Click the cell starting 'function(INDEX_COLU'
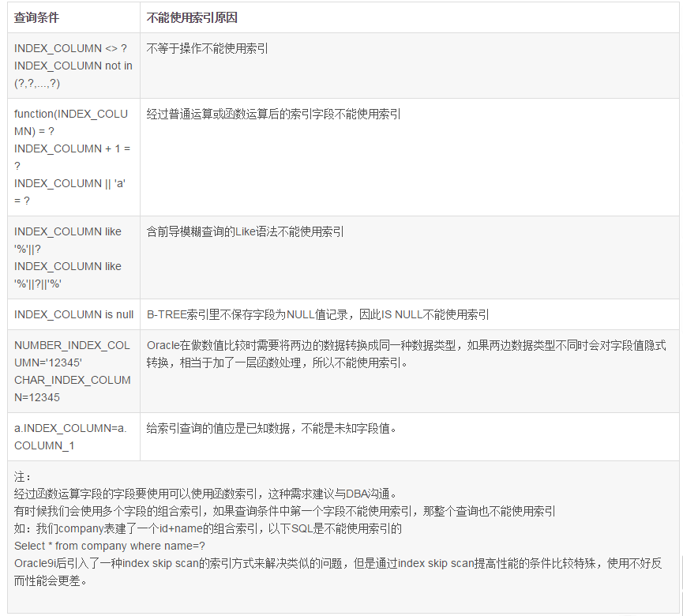 73,157
